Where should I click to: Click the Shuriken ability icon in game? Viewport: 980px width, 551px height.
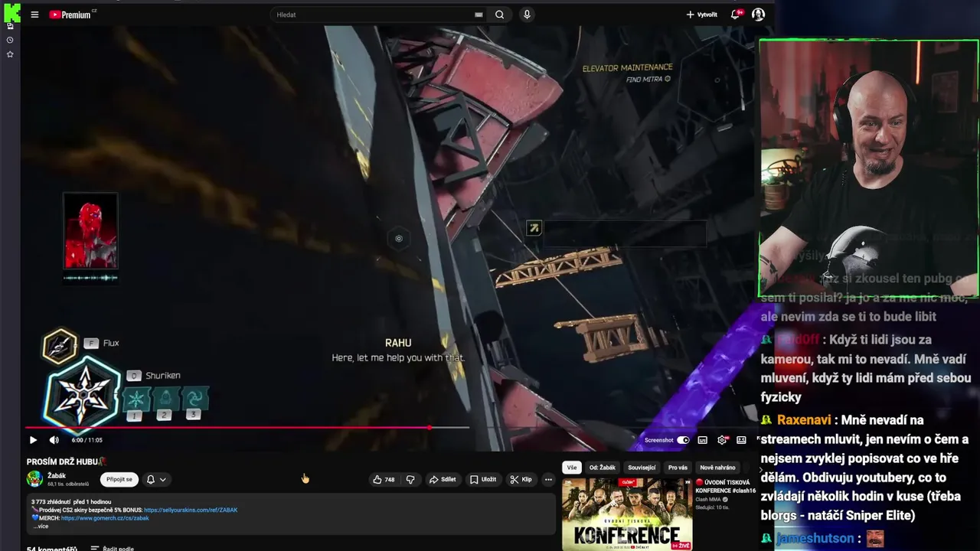pos(83,395)
